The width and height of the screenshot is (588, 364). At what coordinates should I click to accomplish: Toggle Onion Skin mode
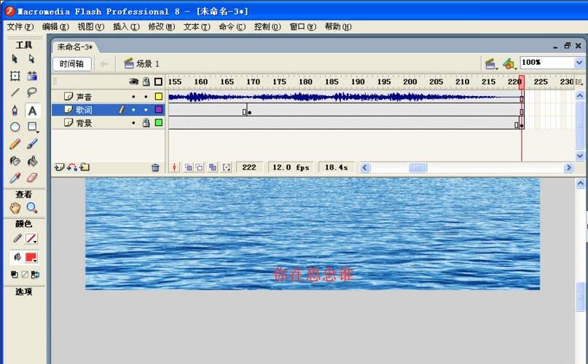click(x=188, y=167)
